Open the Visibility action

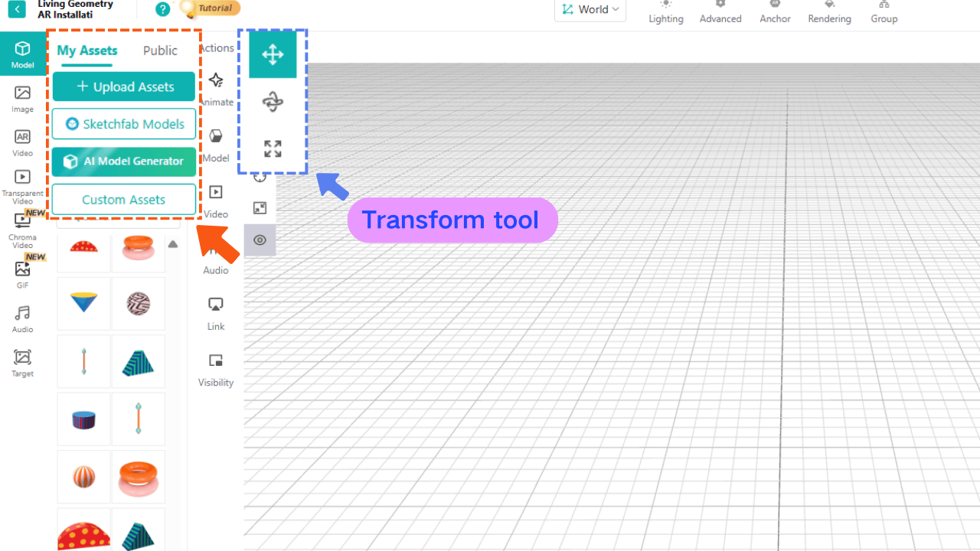tap(216, 370)
